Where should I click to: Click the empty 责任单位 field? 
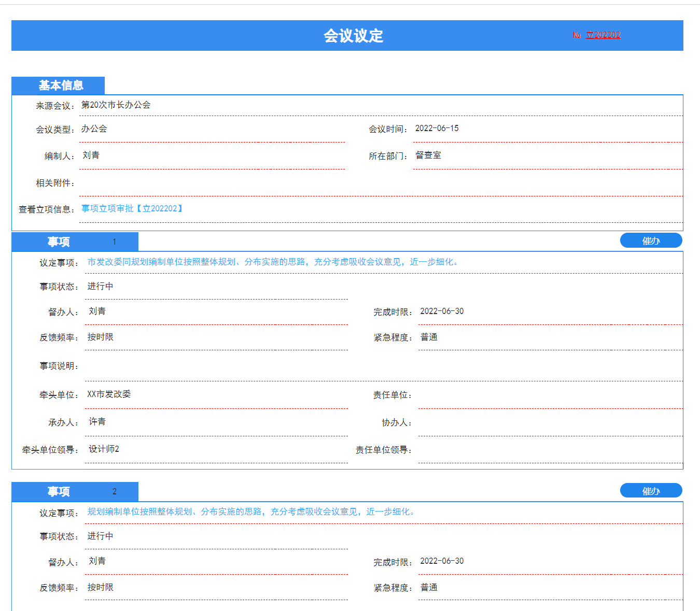551,395
